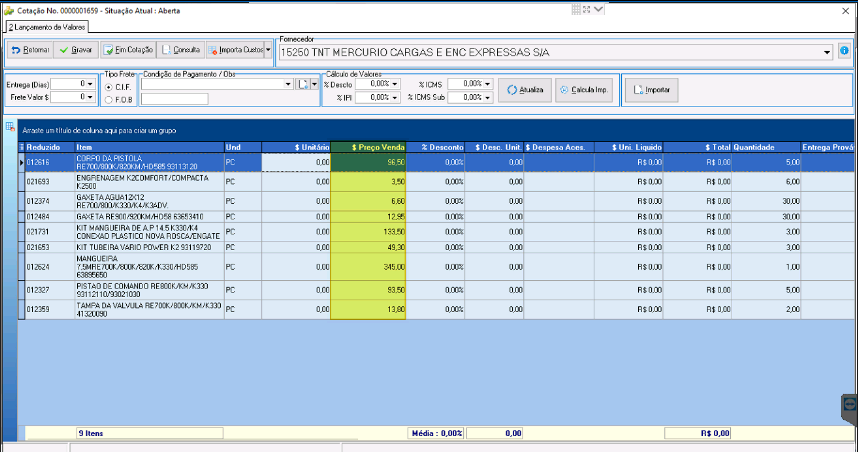Open the % ICMS dropdown
858x452 pixels.
487,84
